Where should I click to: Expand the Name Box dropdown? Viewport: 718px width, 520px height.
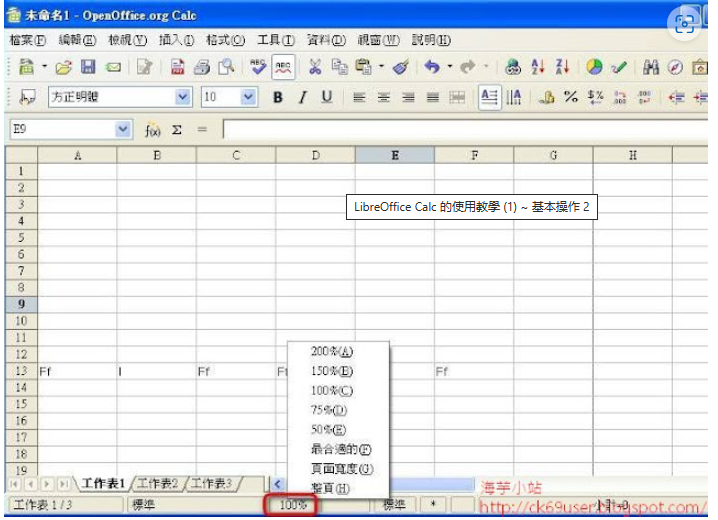click(122, 130)
